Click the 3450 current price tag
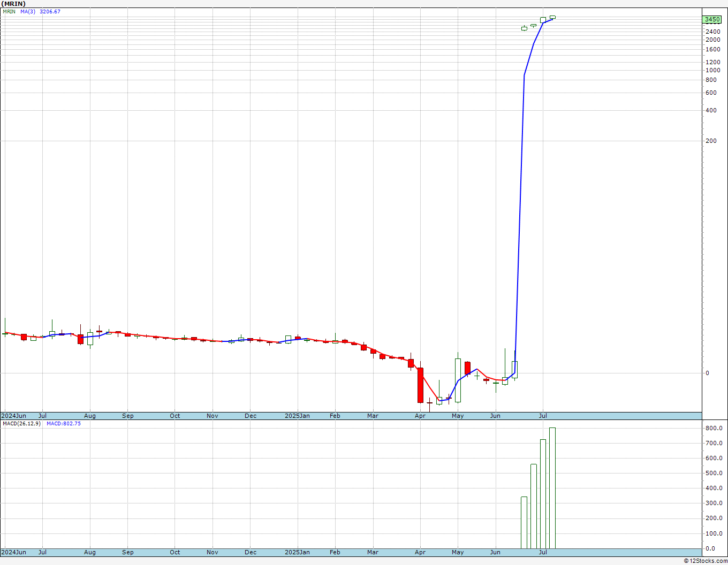 [x=712, y=19]
